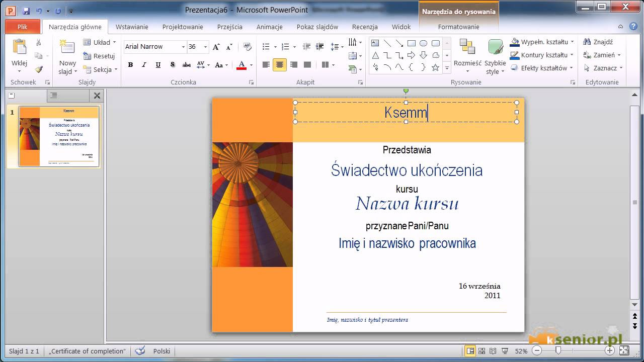The width and height of the screenshot is (644, 362).
Task: Select the right arrow block shape
Action: tap(411, 55)
